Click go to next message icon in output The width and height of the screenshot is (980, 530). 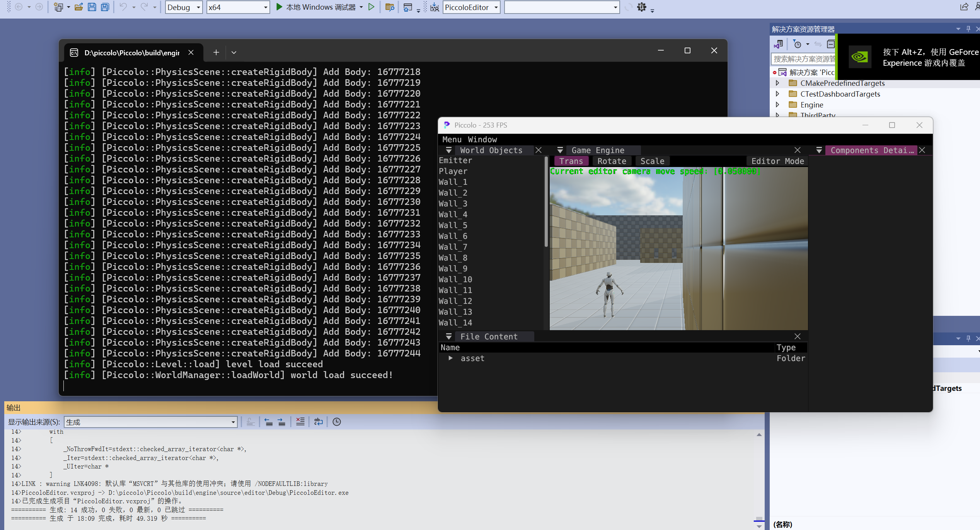point(282,422)
